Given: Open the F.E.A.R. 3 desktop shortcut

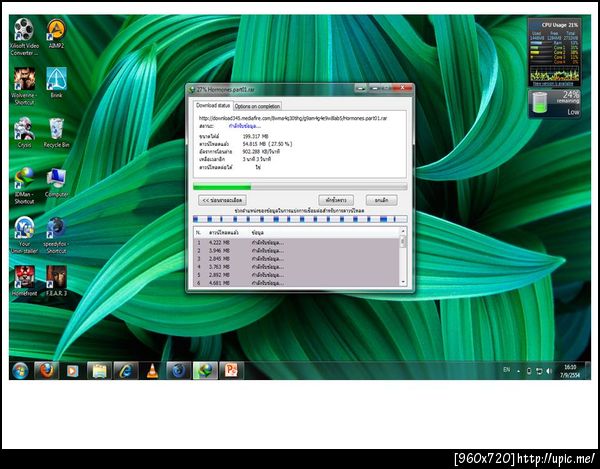Looking at the screenshot, I should (x=56, y=281).
